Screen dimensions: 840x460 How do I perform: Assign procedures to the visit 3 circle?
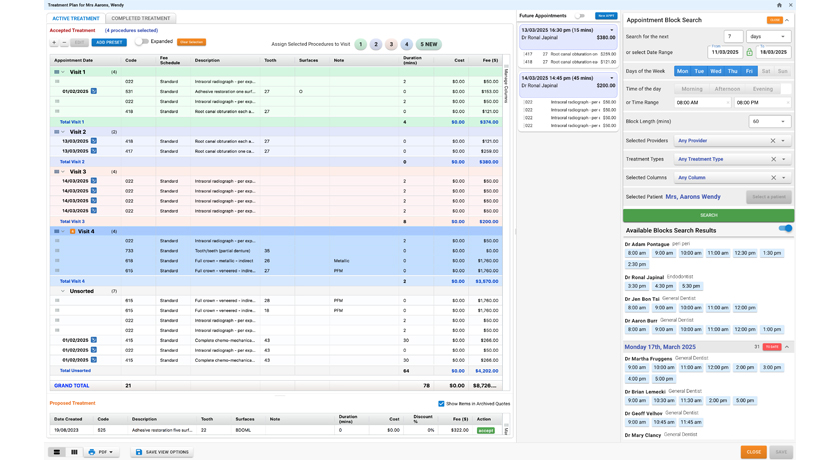pos(391,44)
